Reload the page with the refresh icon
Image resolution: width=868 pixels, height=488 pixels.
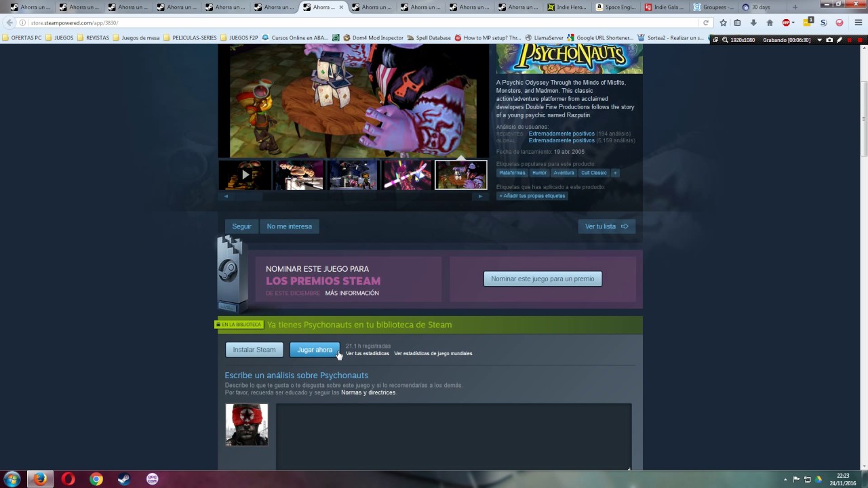(706, 22)
